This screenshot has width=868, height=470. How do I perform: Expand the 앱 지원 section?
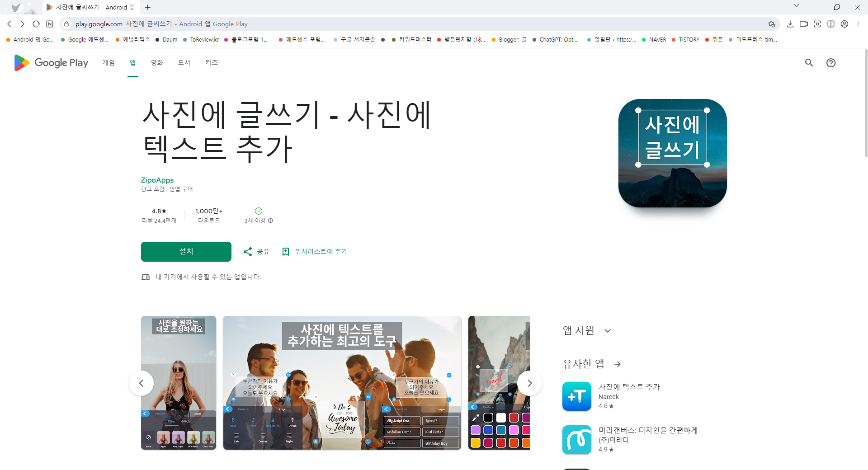[x=608, y=330]
